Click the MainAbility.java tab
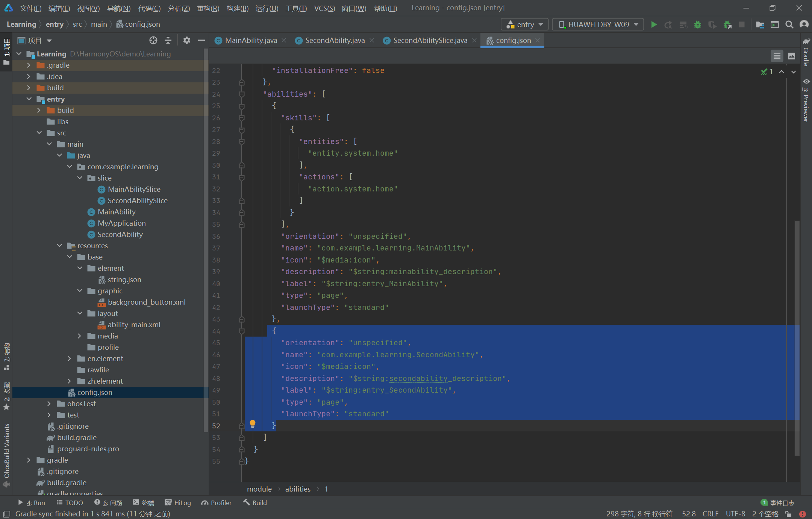The height and width of the screenshot is (519, 812). tap(251, 39)
